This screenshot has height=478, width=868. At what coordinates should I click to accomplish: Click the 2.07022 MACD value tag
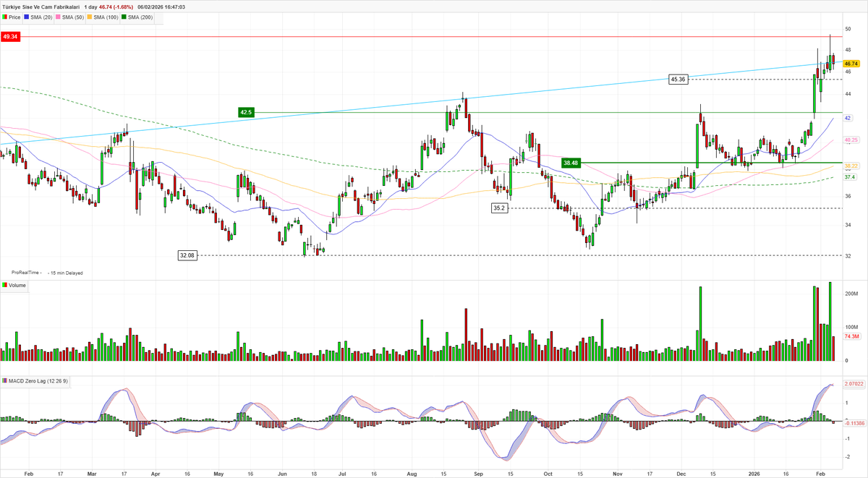click(853, 384)
